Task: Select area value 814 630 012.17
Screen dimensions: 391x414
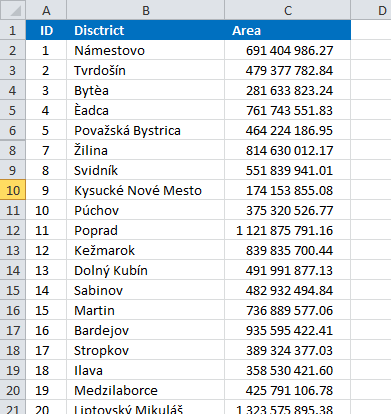Action: pos(288,150)
